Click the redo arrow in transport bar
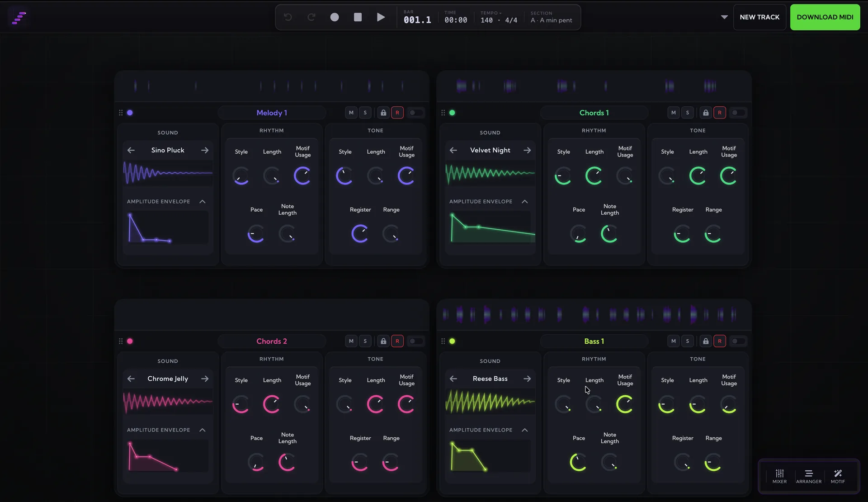This screenshot has width=868, height=502. [x=311, y=17]
